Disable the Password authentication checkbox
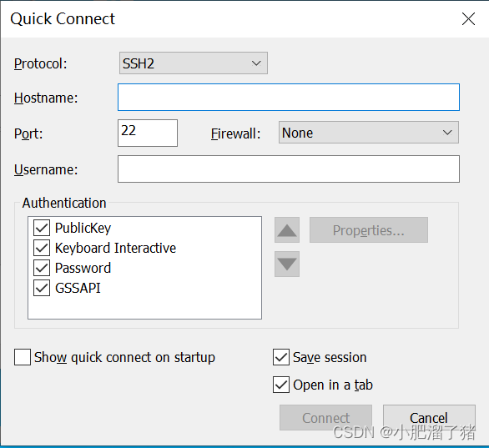This screenshot has height=448, width=489. 42,268
